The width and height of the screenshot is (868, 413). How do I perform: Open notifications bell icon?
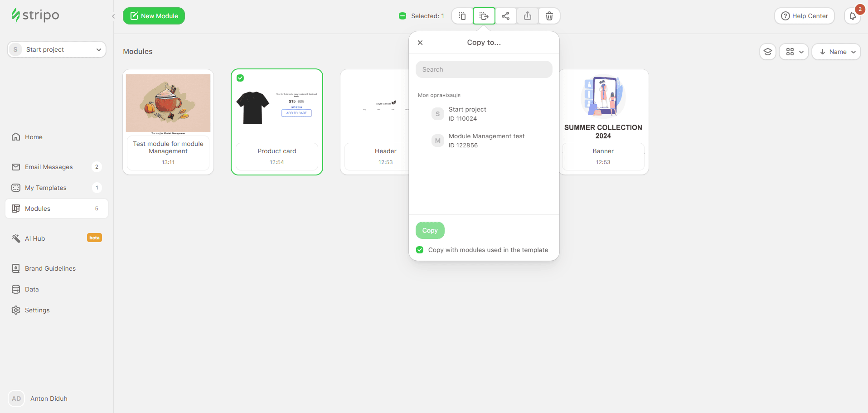(x=852, y=16)
